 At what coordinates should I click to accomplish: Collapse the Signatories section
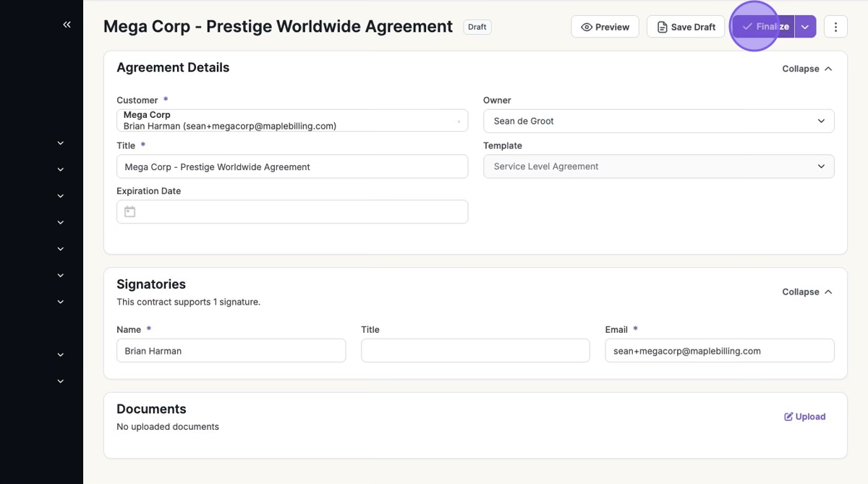click(x=807, y=292)
